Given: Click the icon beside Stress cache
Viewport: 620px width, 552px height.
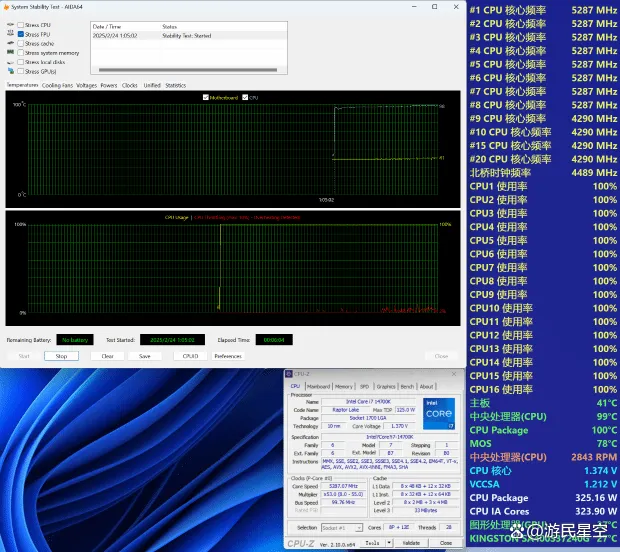Looking at the screenshot, I should coord(11,43).
